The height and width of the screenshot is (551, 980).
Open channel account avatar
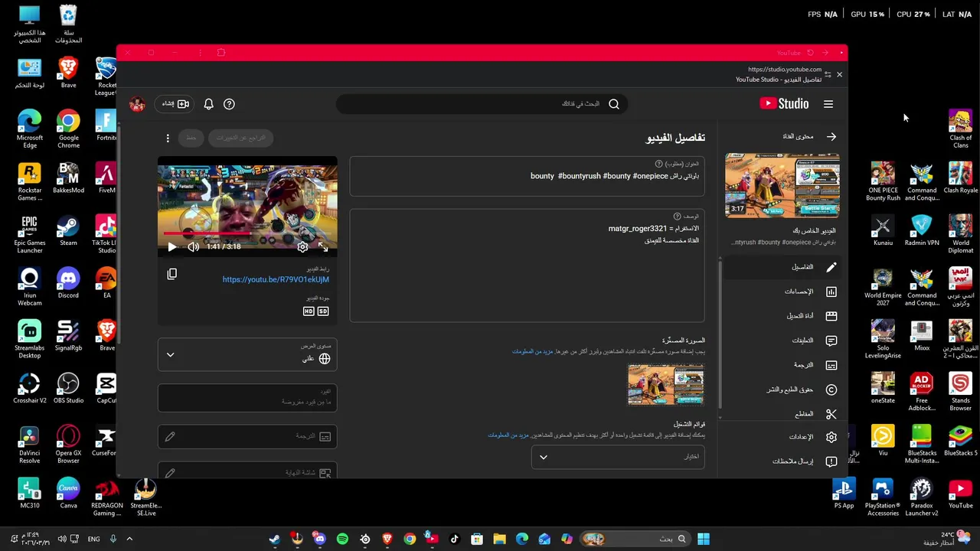(138, 104)
